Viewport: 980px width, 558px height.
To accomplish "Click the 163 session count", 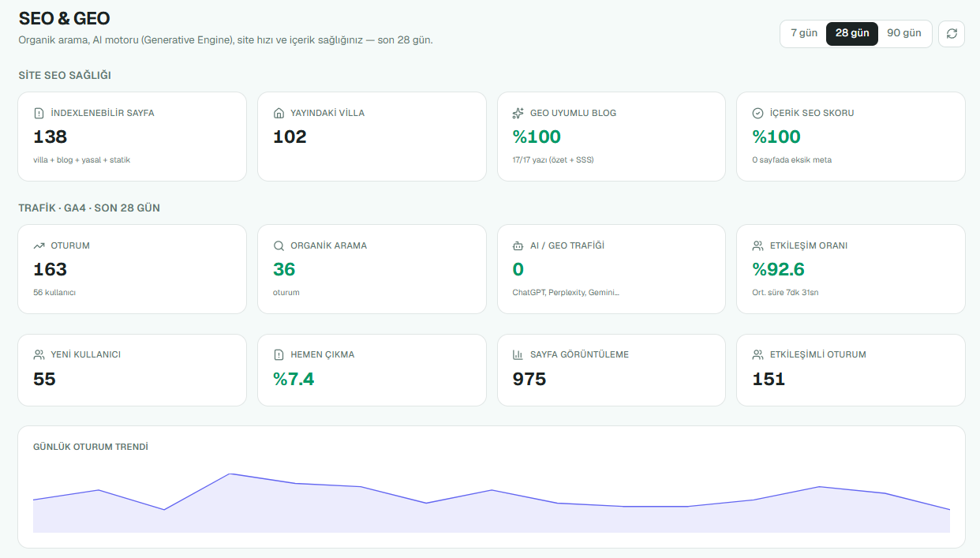I will click(50, 269).
